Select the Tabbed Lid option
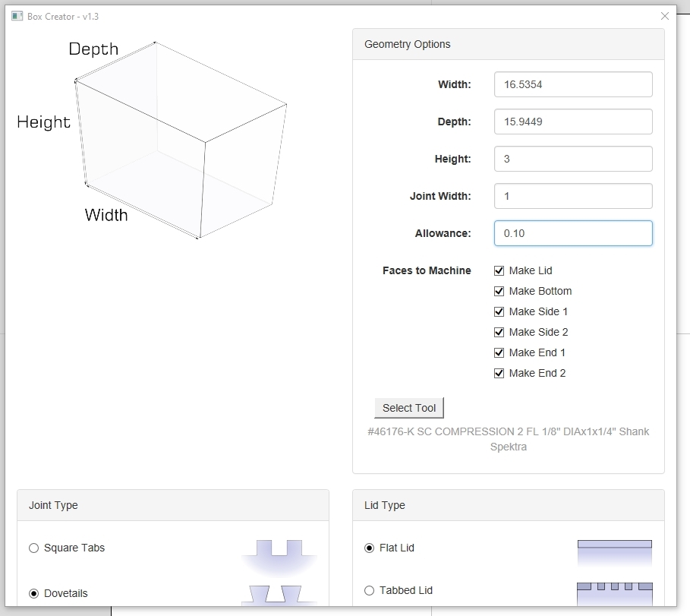 click(370, 590)
